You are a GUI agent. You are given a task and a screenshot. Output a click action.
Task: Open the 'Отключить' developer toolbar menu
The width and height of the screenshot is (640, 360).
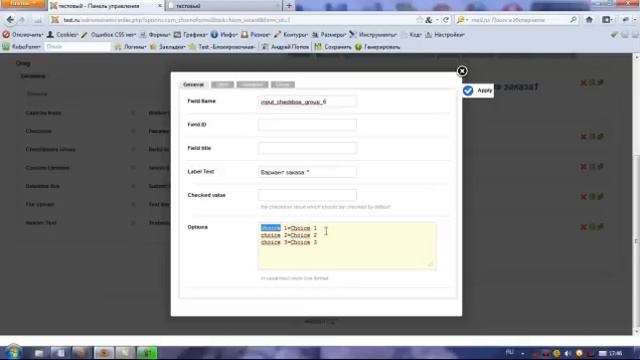pos(23,35)
